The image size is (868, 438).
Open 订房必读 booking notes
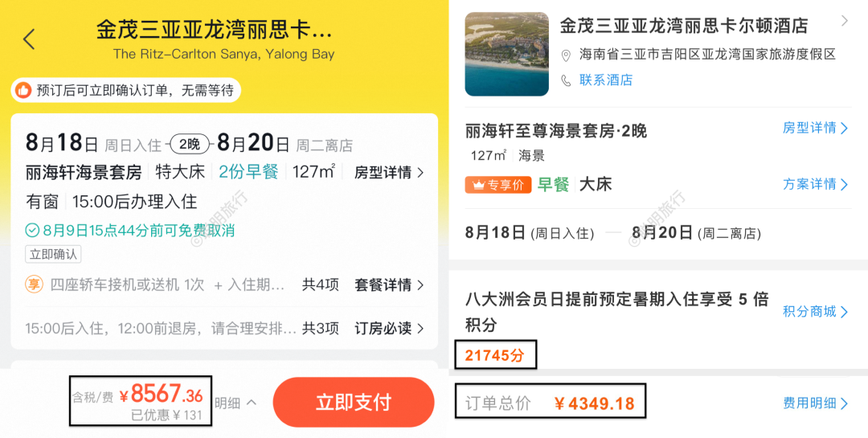389,328
